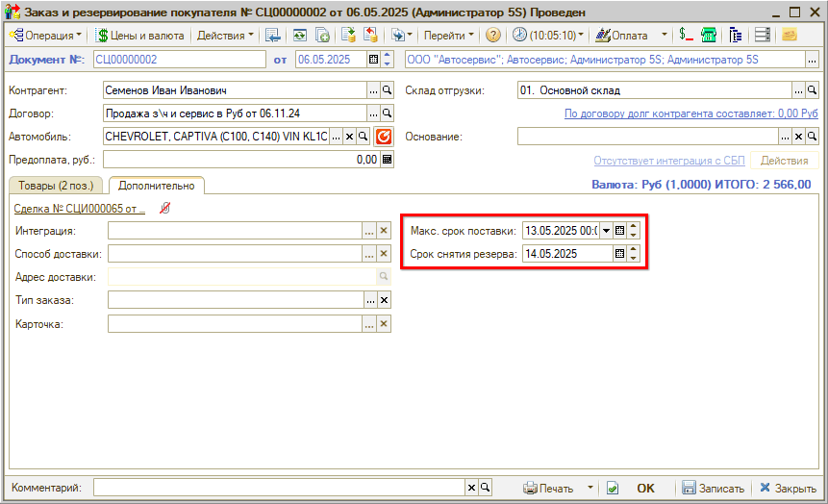Click the green checkmark post icon near OK
828x504 pixels.
[x=613, y=488]
